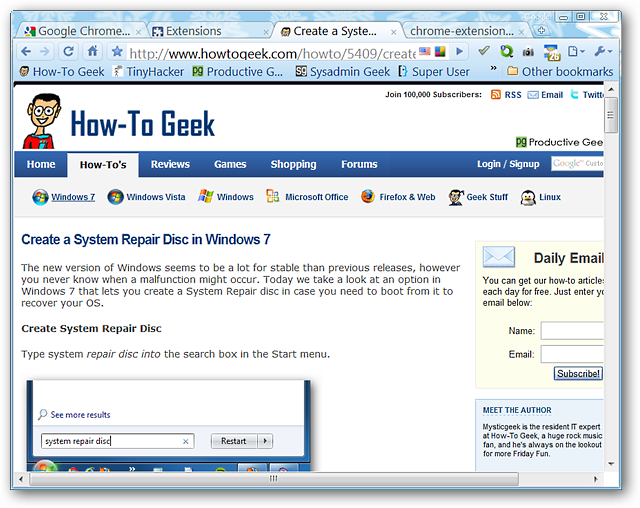The image size is (640, 508).
Task: Click the How-To Geek mascot logo
Action: [x=40, y=120]
